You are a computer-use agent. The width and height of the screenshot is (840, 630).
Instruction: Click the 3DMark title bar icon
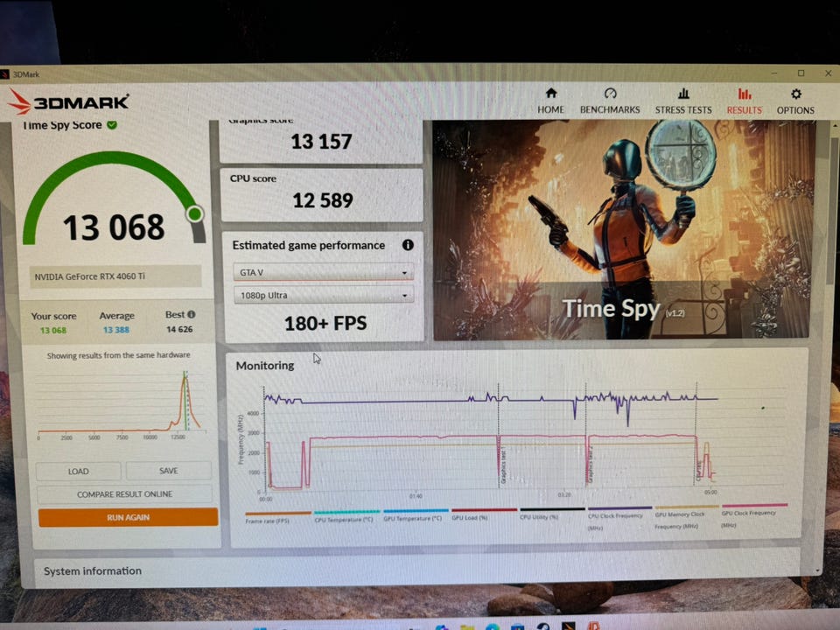click(x=5, y=73)
